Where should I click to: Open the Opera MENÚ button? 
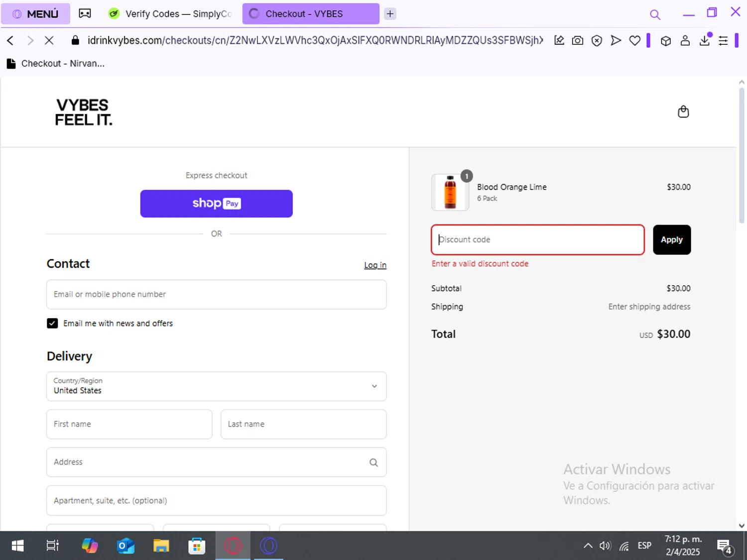35,14
